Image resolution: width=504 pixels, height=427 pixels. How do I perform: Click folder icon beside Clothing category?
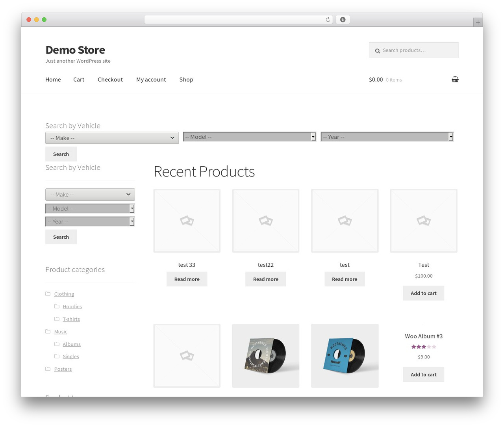point(48,294)
